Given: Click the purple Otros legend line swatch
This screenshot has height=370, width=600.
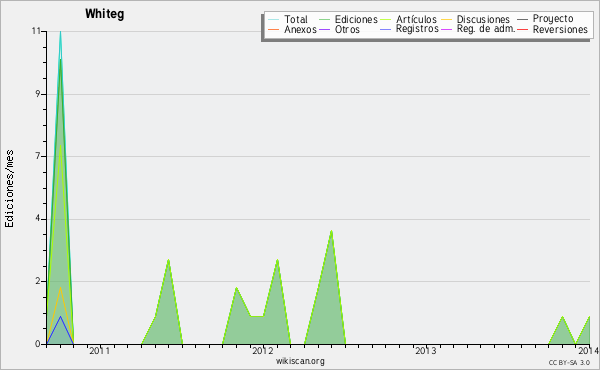Looking at the screenshot, I should [x=324, y=29].
